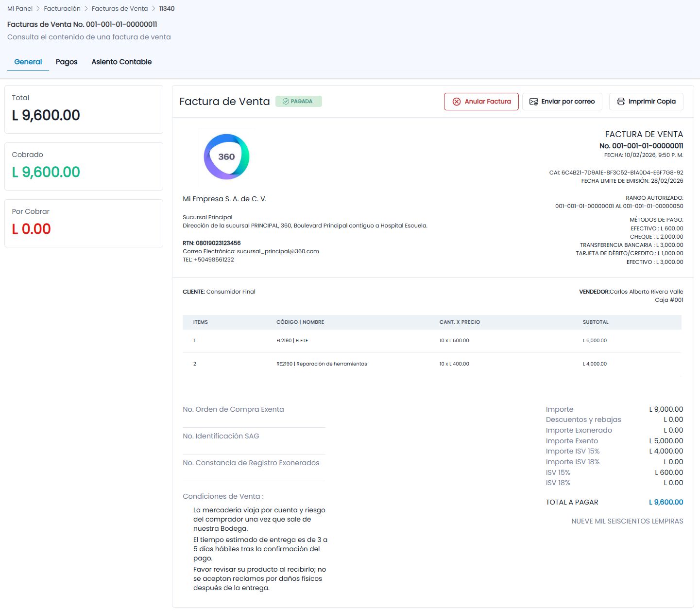Screen dimensions: 700x611
Task: Click the printer icon in Imprimir Copia
Action: click(621, 102)
